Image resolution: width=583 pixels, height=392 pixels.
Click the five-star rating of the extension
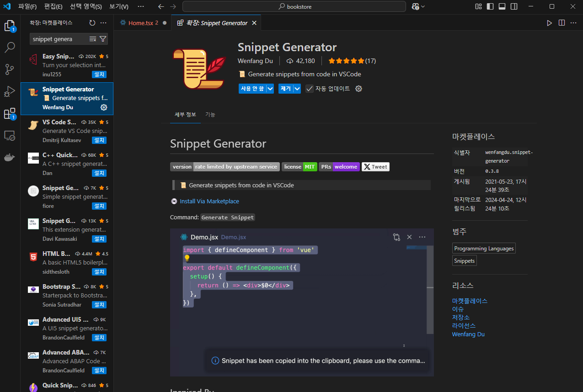[x=347, y=61]
